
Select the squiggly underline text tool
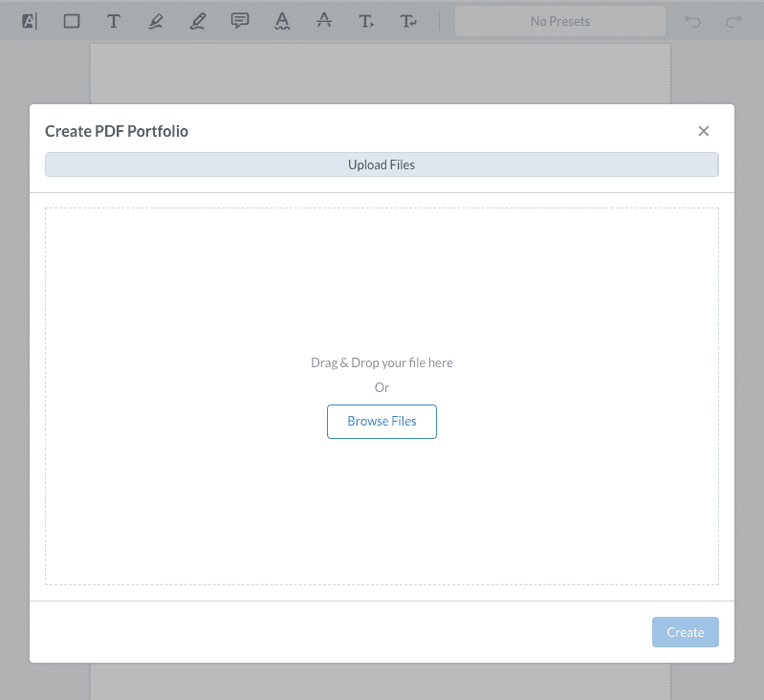point(282,21)
